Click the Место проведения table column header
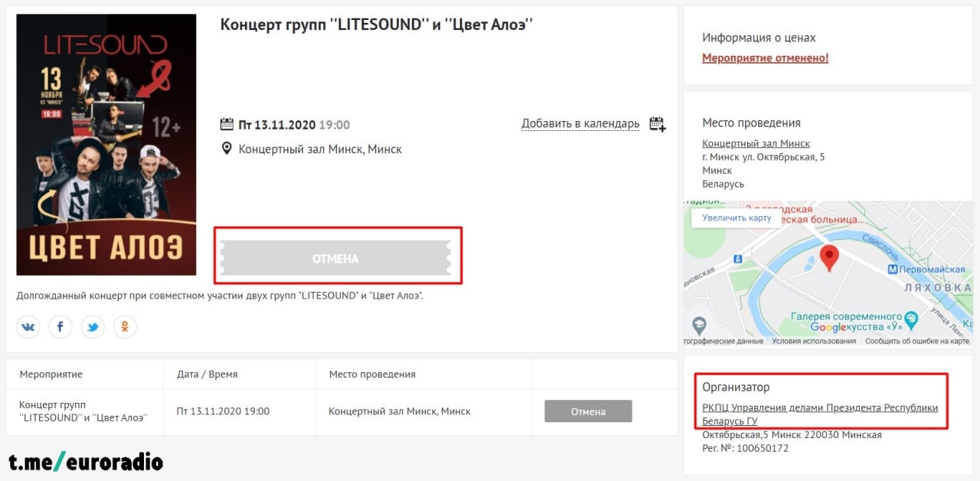980x481 pixels. [372, 375]
